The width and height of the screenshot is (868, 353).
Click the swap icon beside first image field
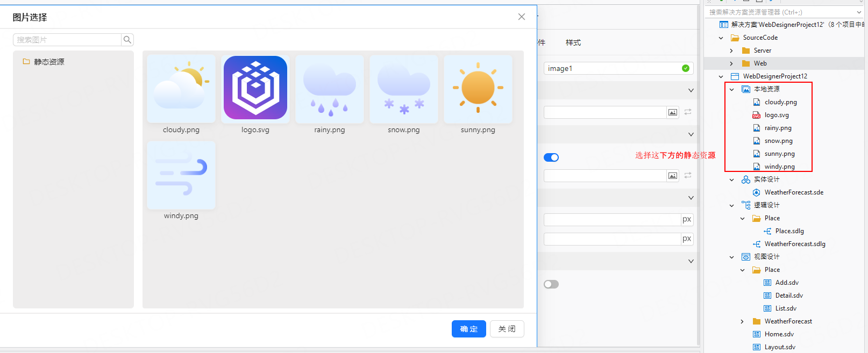click(x=688, y=112)
